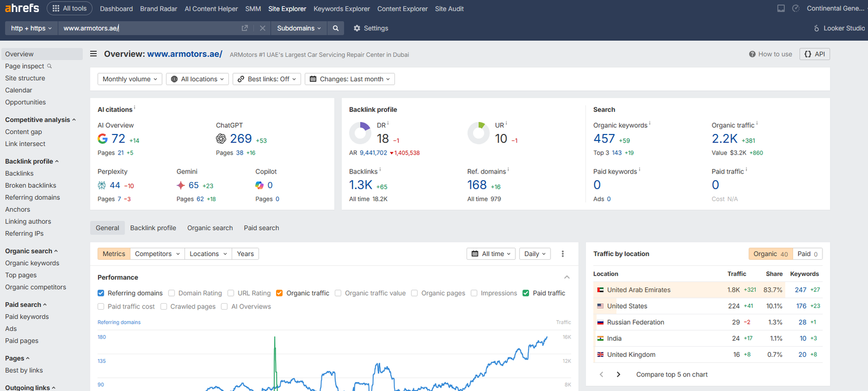
Task: Enable the Domain Rating checkbox
Action: 171,293
